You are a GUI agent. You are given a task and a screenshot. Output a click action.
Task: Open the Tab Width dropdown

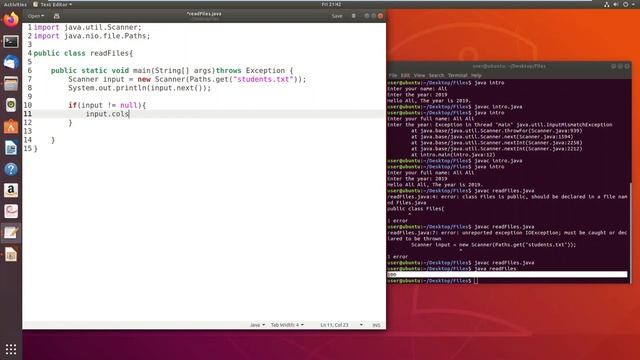(287, 325)
